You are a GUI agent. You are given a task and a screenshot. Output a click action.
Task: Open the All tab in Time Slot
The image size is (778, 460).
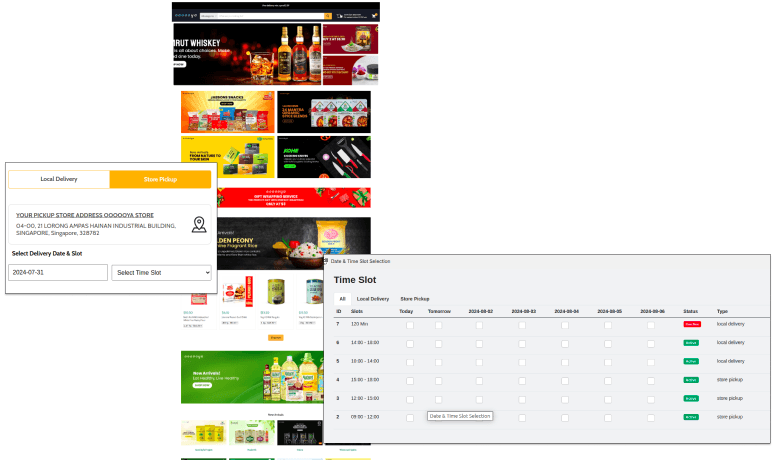coord(342,299)
